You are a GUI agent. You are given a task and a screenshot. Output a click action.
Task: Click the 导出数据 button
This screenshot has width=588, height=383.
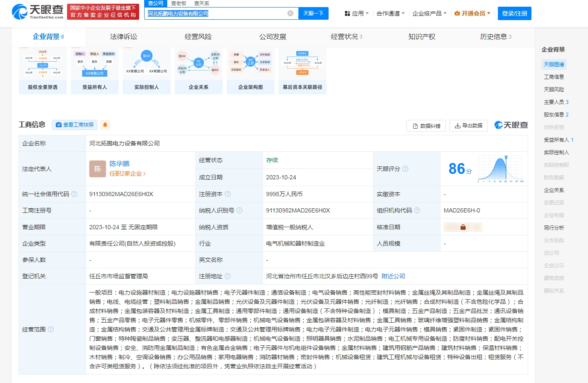coord(469,126)
